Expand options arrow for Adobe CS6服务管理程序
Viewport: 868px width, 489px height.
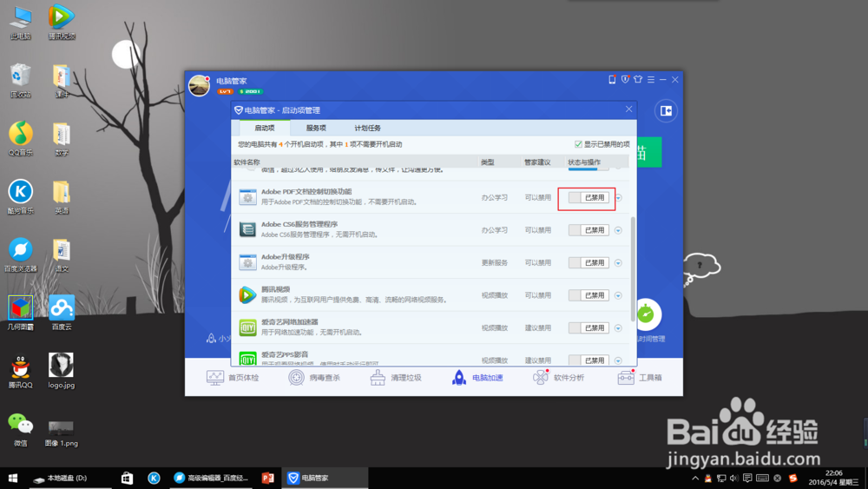(618, 230)
